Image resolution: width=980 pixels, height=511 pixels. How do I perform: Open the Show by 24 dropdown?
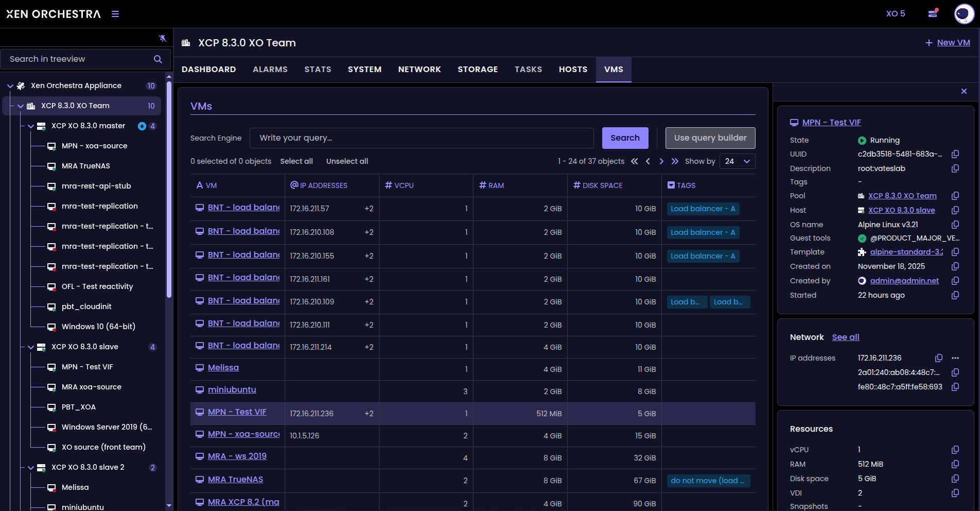coord(737,161)
